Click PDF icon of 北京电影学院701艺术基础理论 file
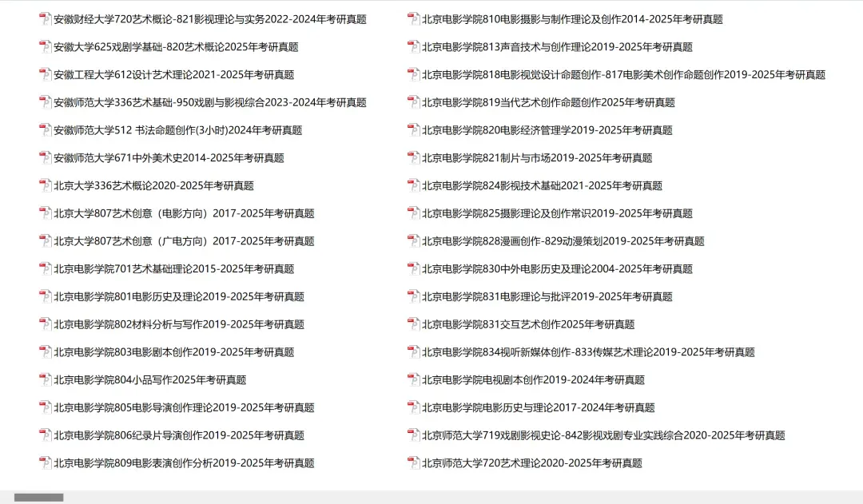The height and width of the screenshot is (504, 863). [45, 268]
